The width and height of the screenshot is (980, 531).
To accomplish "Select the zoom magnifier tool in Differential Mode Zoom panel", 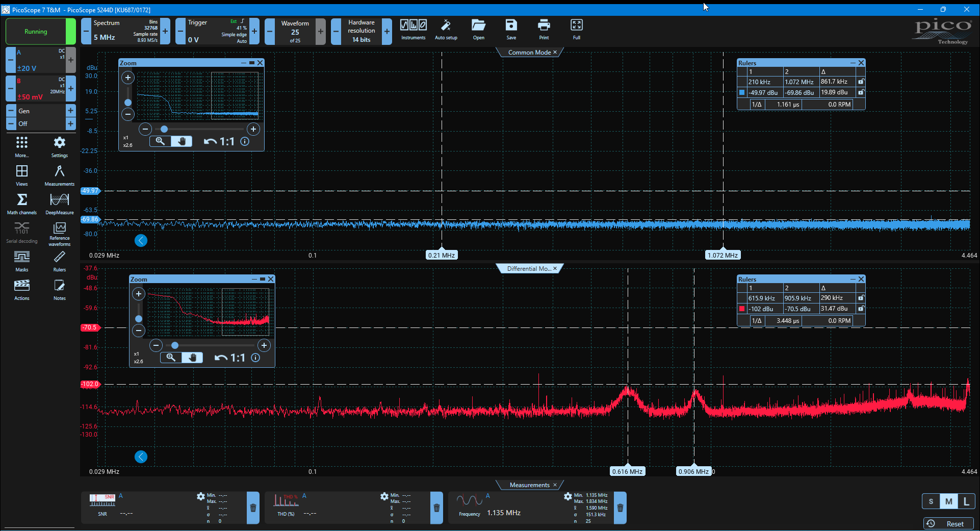I will tap(171, 358).
